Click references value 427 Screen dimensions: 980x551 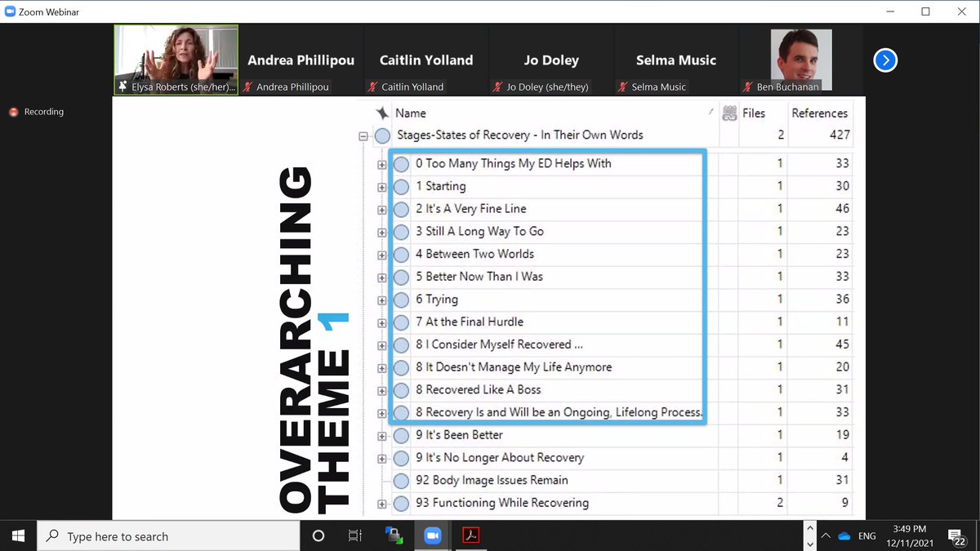(839, 135)
